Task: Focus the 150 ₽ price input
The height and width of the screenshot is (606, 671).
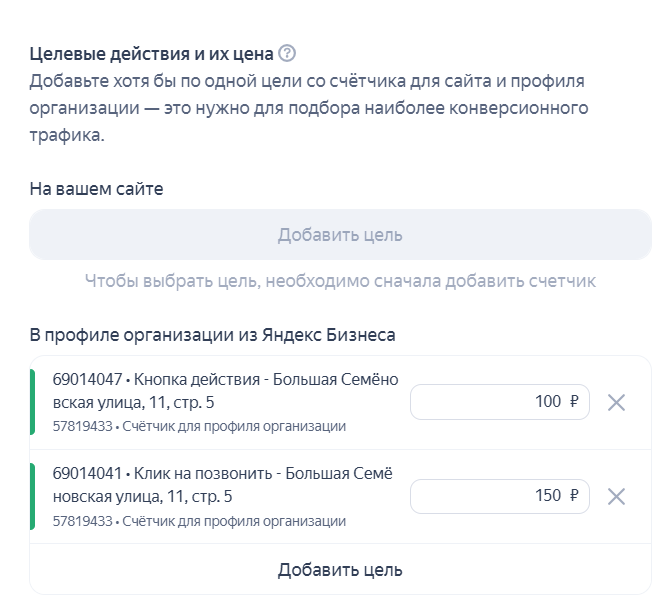Action: (490, 496)
